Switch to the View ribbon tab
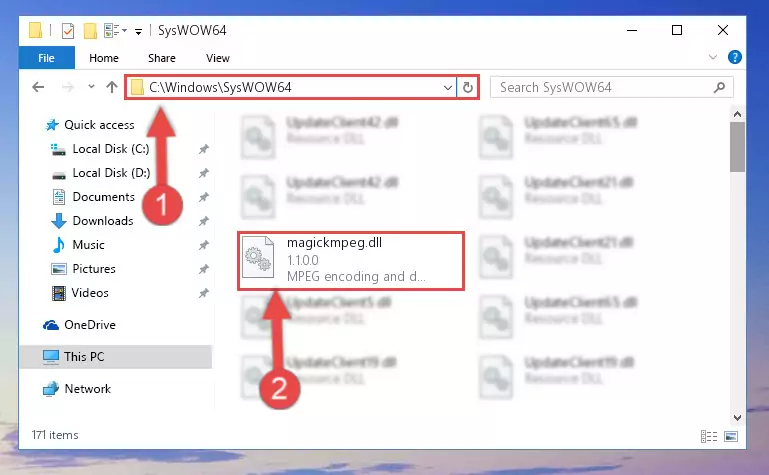769x475 pixels. [218, 58]
